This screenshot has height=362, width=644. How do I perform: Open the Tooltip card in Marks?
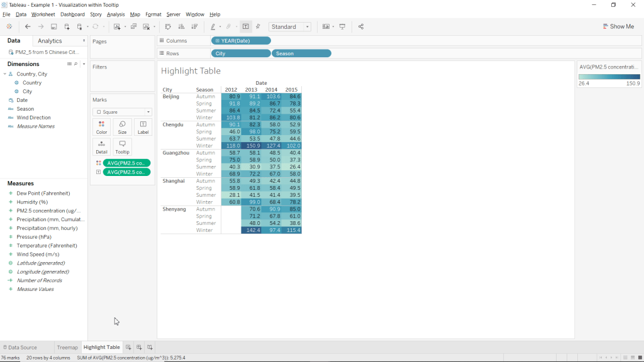pos(122,147)
